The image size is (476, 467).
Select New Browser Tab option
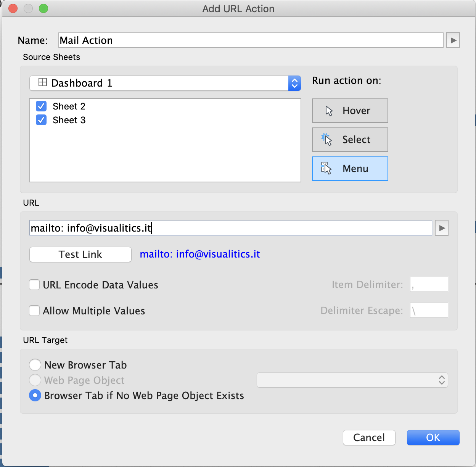click(x=35, y=365)
